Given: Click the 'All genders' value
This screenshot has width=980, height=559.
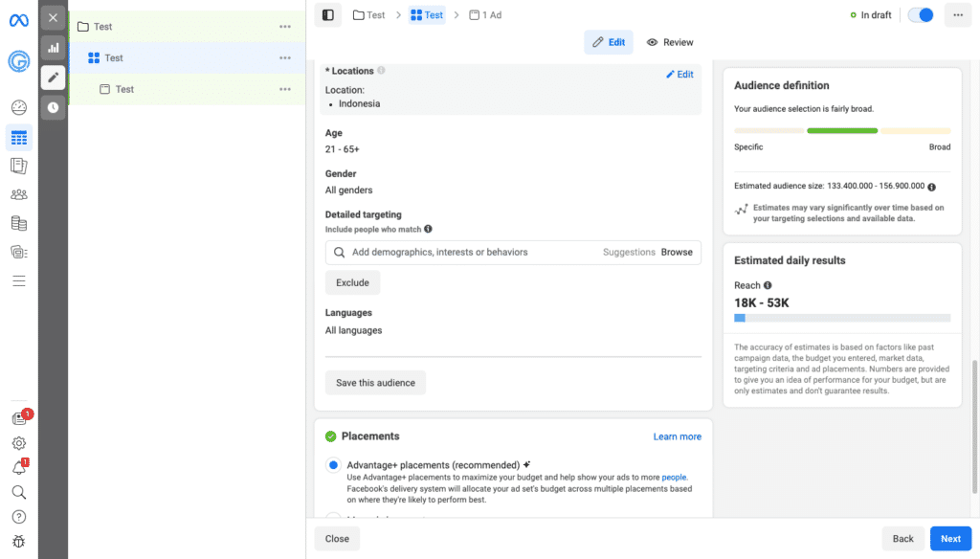Looking at the screenshot, I should click(x=348, y=190).
